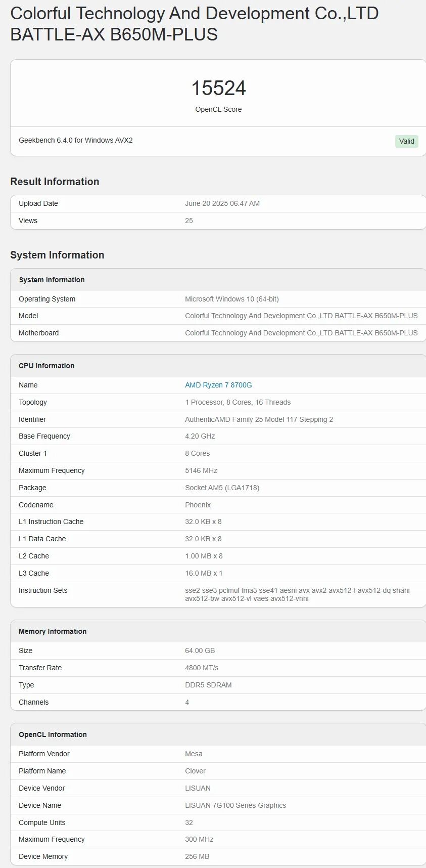
Task: Click the 15524 OpenCL score number
Action: [x=218, y=89]
